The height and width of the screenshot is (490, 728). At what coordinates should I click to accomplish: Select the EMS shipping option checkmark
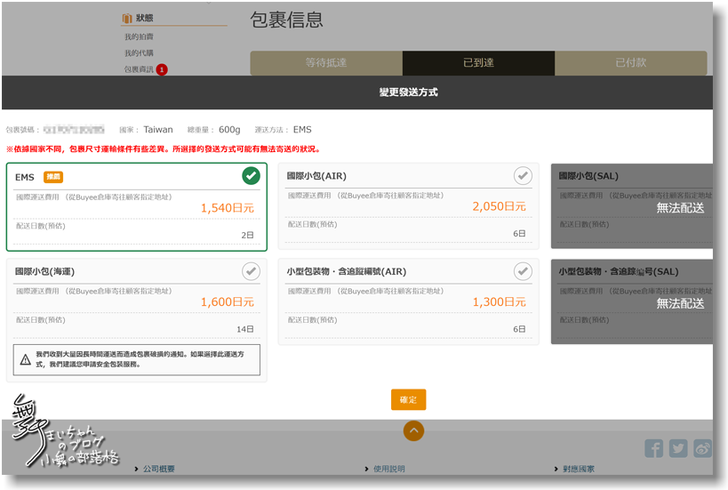251,176
